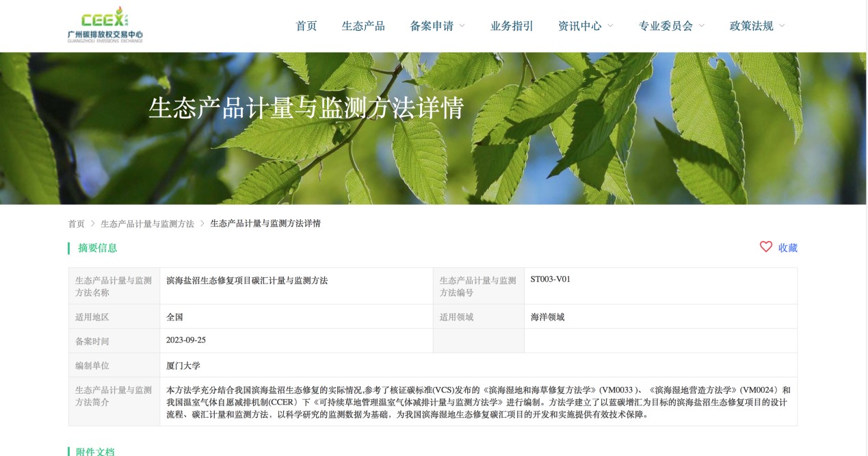Click the 收藏 favorite button
Image resolution: width=868 pixels, height=456 pixels.
[x=788, y=248]
